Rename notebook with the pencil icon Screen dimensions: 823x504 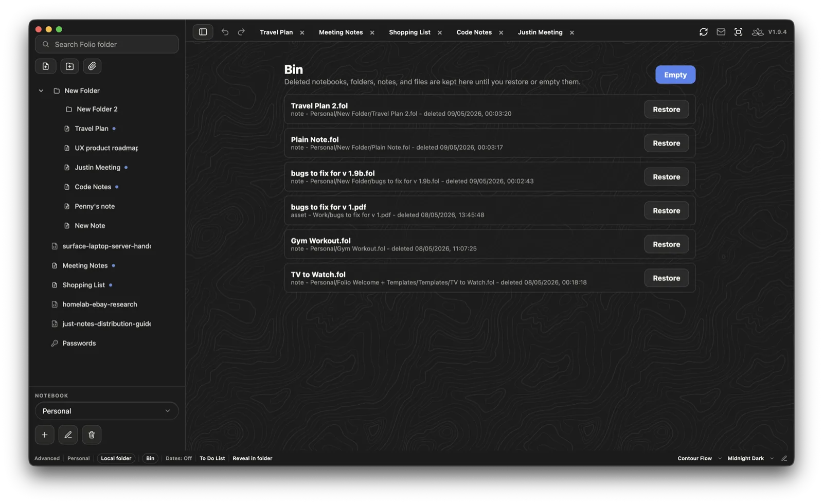pos(68,435)
